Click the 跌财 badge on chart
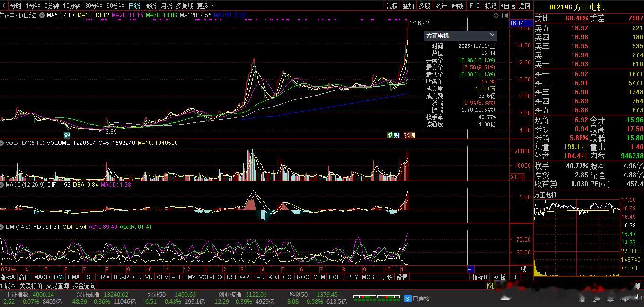Screen dimensions: 644x307 click(x=393, y=135)
